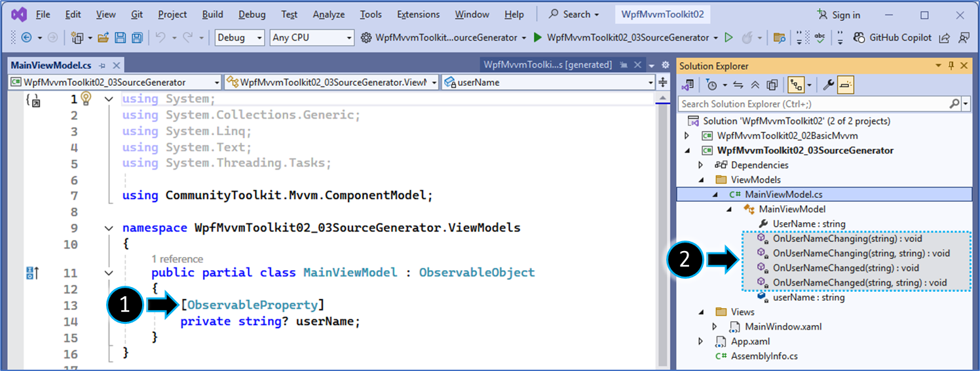Click the Send Feedback person icon
This screenshot has width=980, height=371.
964,38
